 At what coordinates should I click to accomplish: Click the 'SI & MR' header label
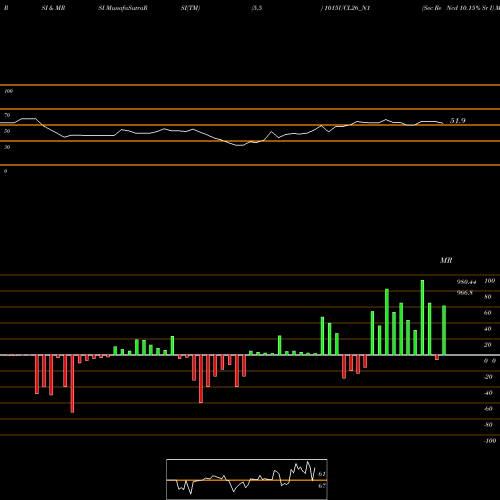coord(53,8)
